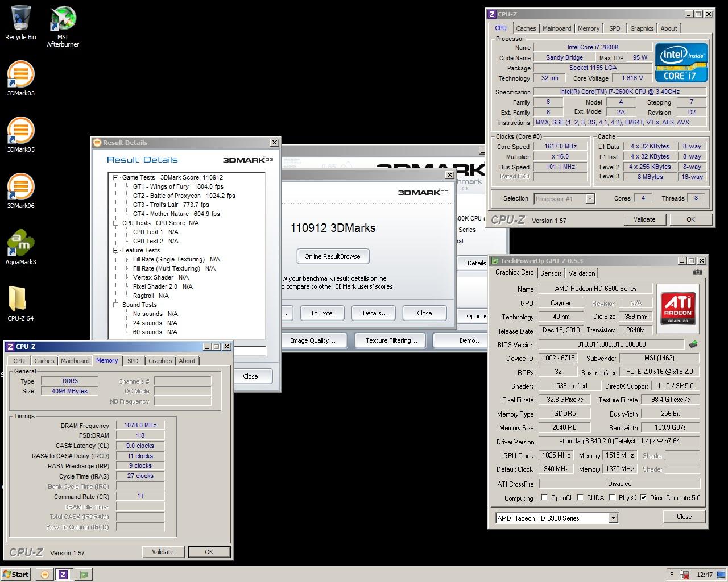Open the AMD Radeon HD 6900 Series dropdown
The image size is (728, 582).
pos(613,518)
